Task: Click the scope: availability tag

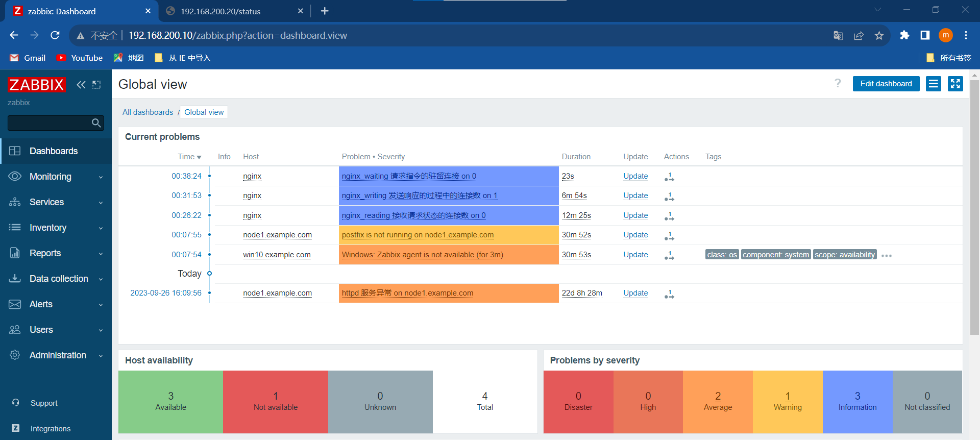Action: (x=845, y=255)
